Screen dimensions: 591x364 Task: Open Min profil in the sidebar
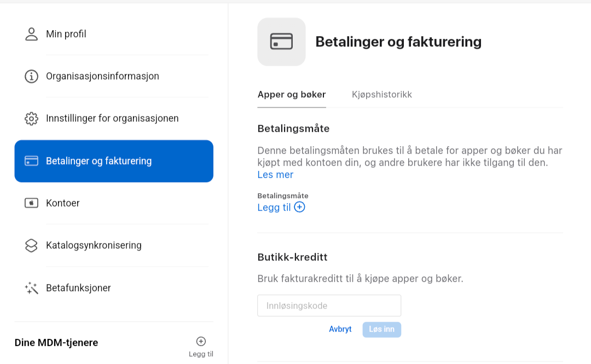coord(114,34)
